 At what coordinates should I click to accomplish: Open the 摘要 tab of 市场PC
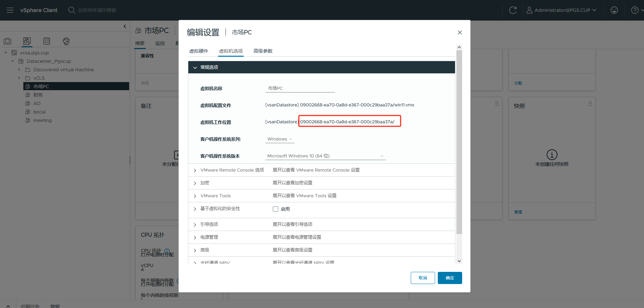pyautogui.click(x=140, y=43)
